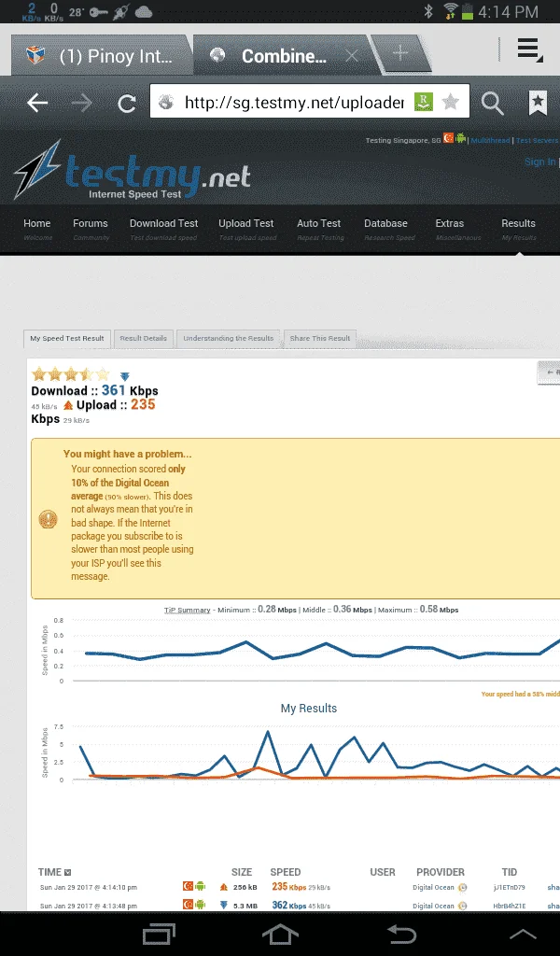560x956 pixels.
Task: Click the SIZE column header
Action: coord(242,872)
